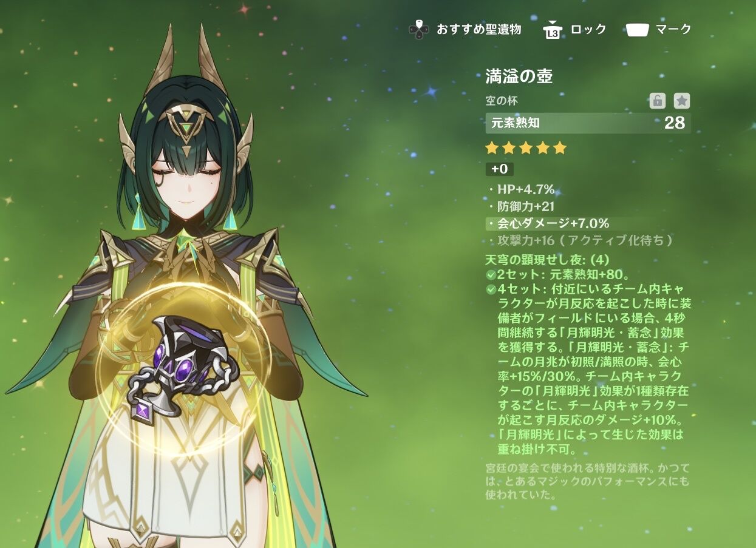
Task: Select the HP+4.7% substat line
Action: tap(522, 189)
